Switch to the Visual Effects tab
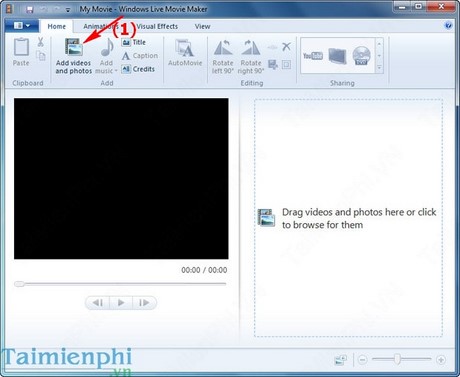The height and width of the screenshot is (377, 460). (157, 26)
